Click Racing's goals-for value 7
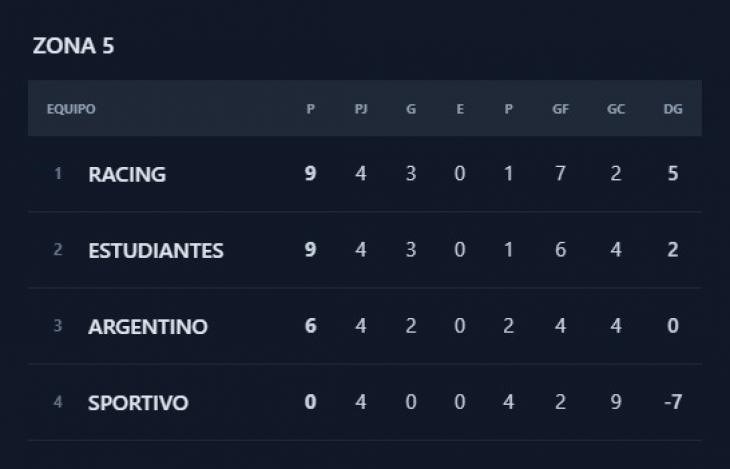Image resolution: width=730 pixels, height=469 pixels. point(560,174)
